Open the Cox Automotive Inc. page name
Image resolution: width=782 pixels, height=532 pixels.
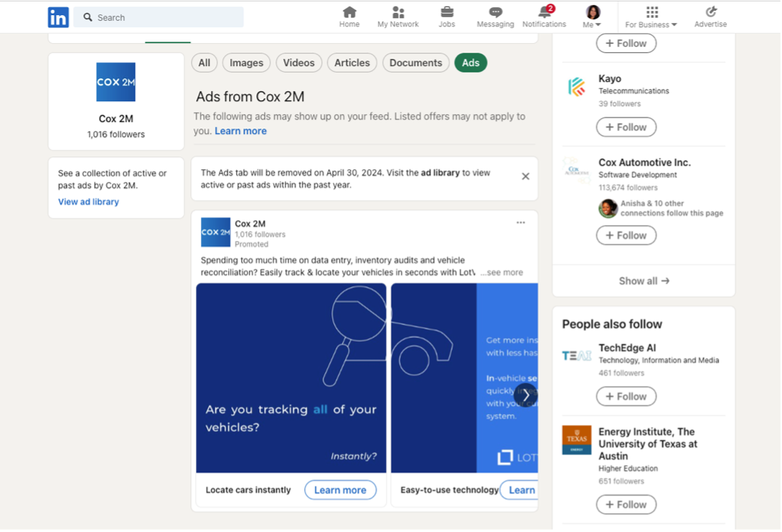tap(644, 162)
